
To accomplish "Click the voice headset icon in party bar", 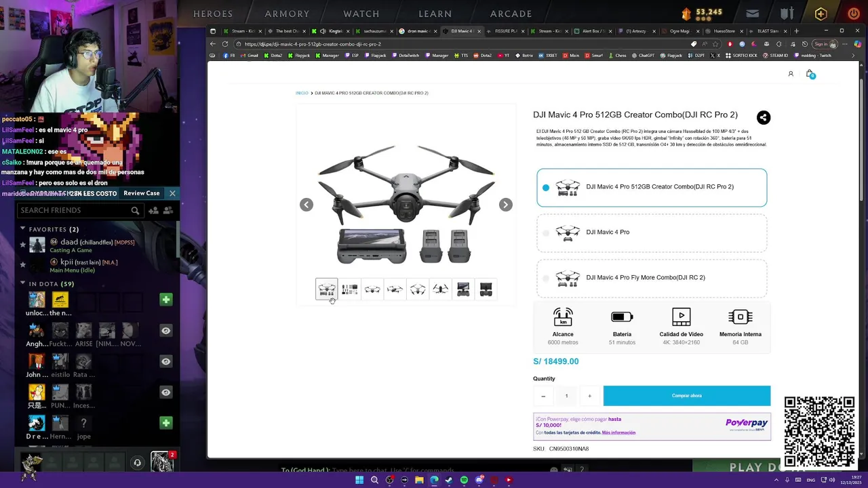I will [137, 463].
